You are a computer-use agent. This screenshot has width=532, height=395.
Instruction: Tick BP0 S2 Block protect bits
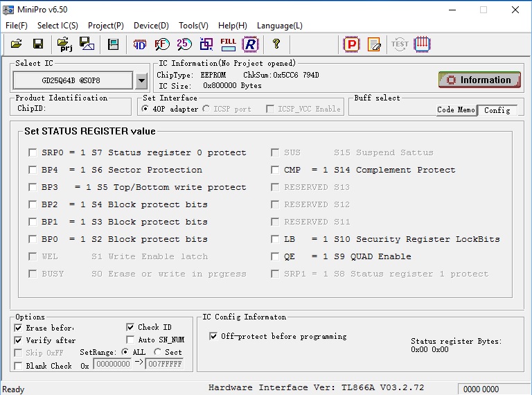click(x=33, y=239)
